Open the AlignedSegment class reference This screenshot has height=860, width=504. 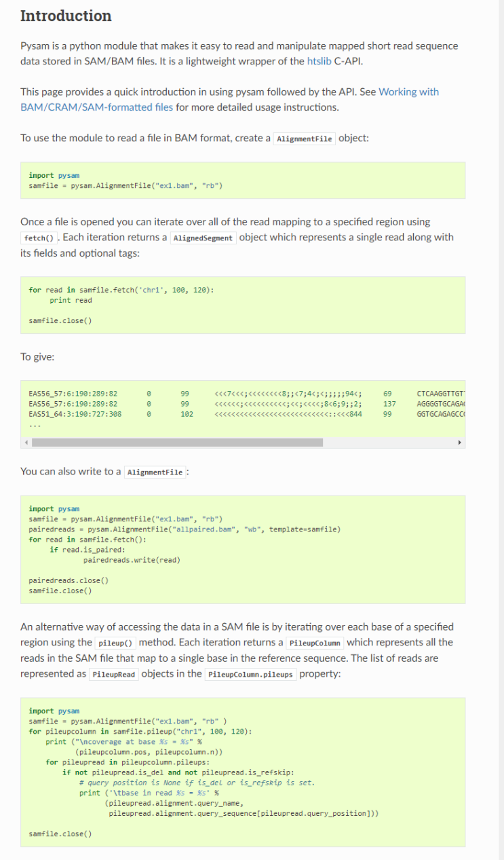[x=203, y=238]
